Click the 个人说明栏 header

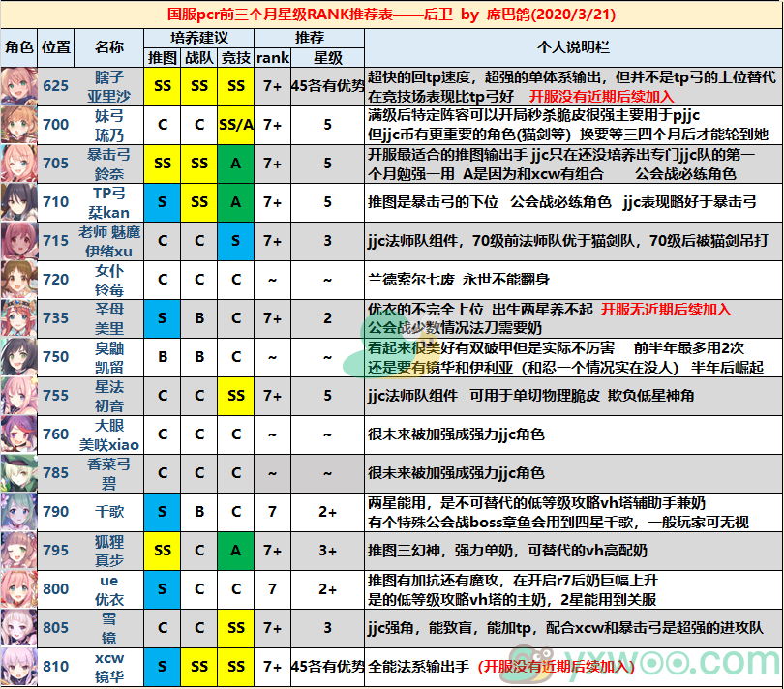click(x=574, y=47)
